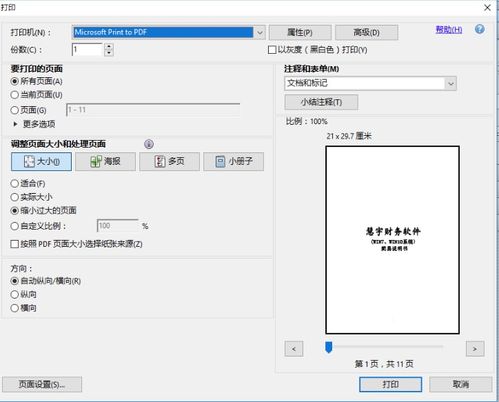Viewport: 499px width, 402px height.
Task: Open the 打印机 printer dropdown
Action: 259,32
